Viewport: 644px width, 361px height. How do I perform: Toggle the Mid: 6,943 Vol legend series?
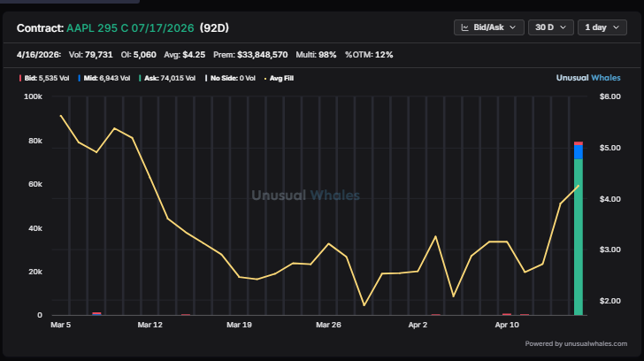[104, 78]
